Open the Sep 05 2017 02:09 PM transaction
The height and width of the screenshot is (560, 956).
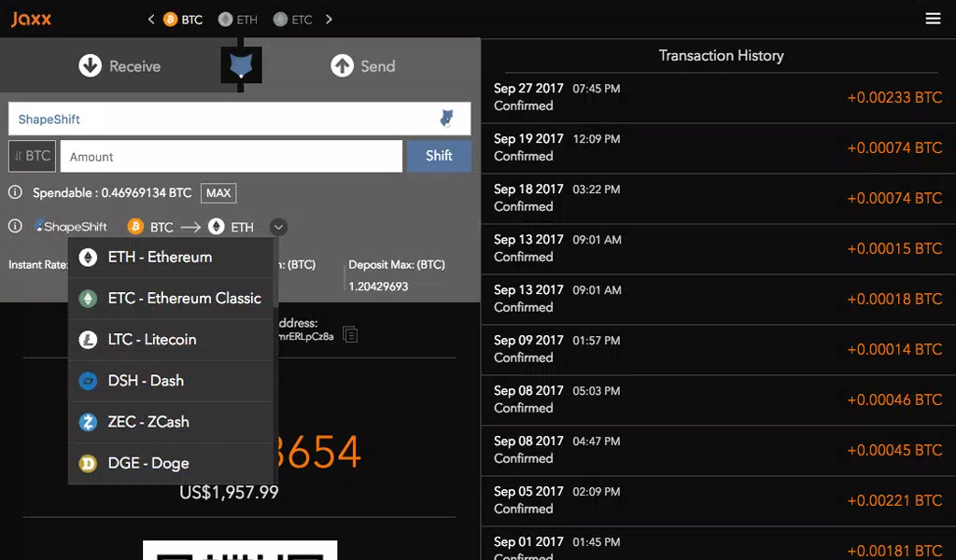point(718,501)
